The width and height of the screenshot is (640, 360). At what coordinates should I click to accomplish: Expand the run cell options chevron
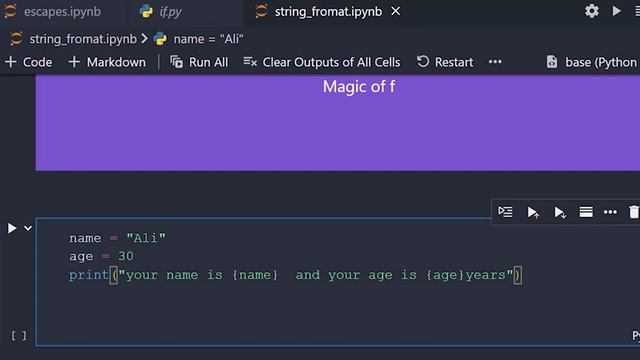pyautogui.click(x=28, y=228)
